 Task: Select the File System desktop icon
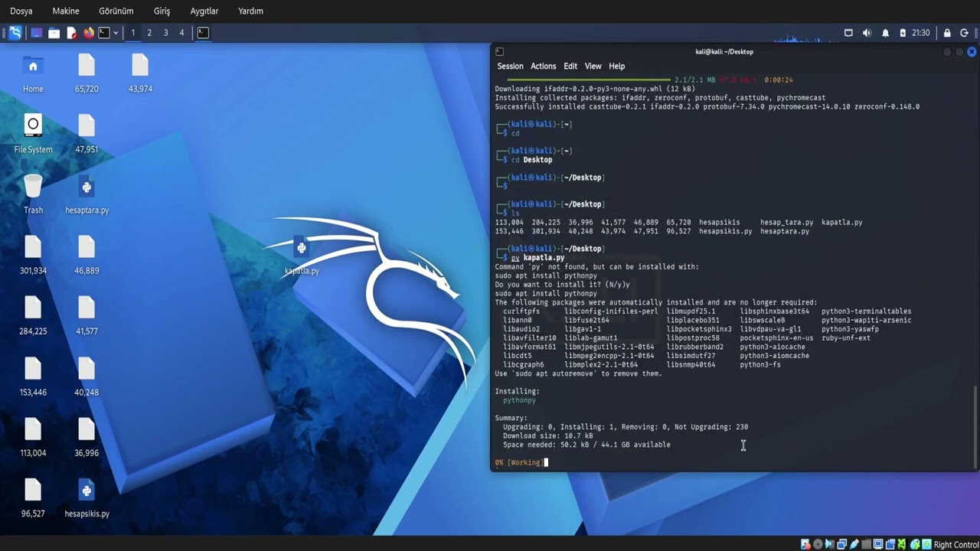click(33, 134)
